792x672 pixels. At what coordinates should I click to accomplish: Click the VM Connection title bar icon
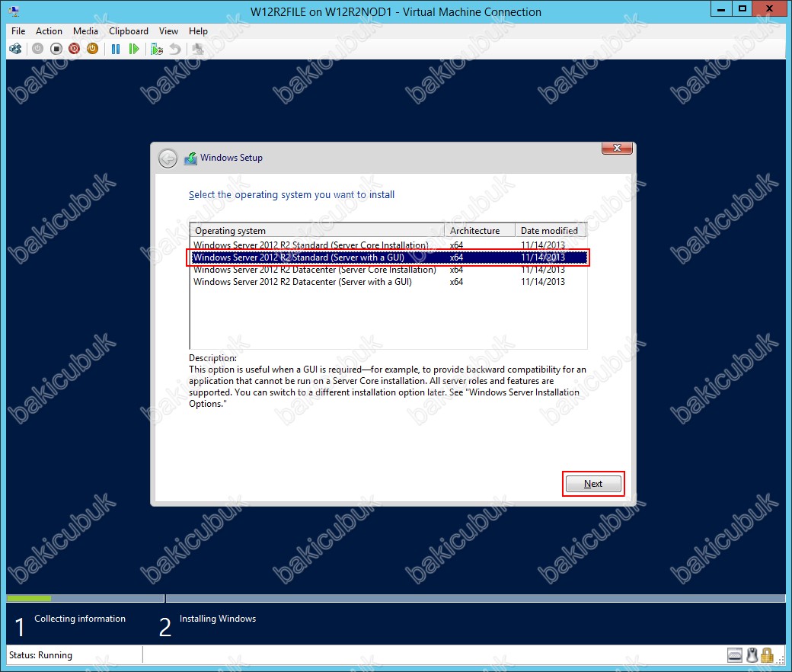click(14, 11)
